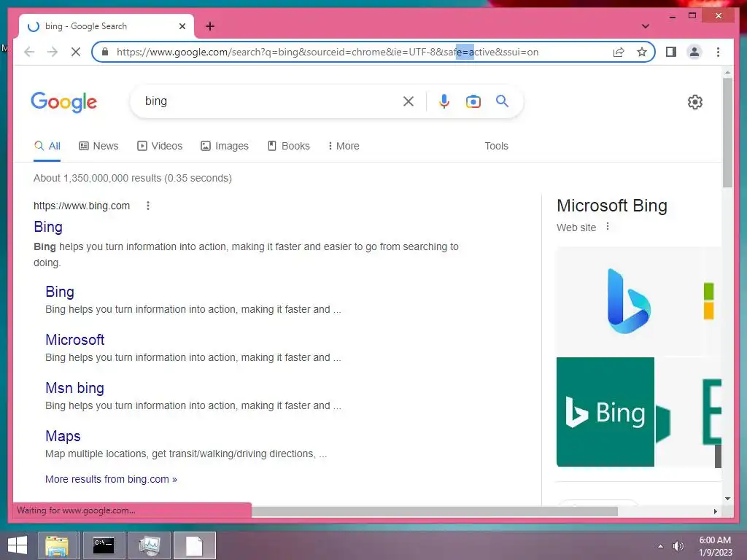Search by voice microphone
Screen dimensions: 747x560
click(x=444, y=101)
